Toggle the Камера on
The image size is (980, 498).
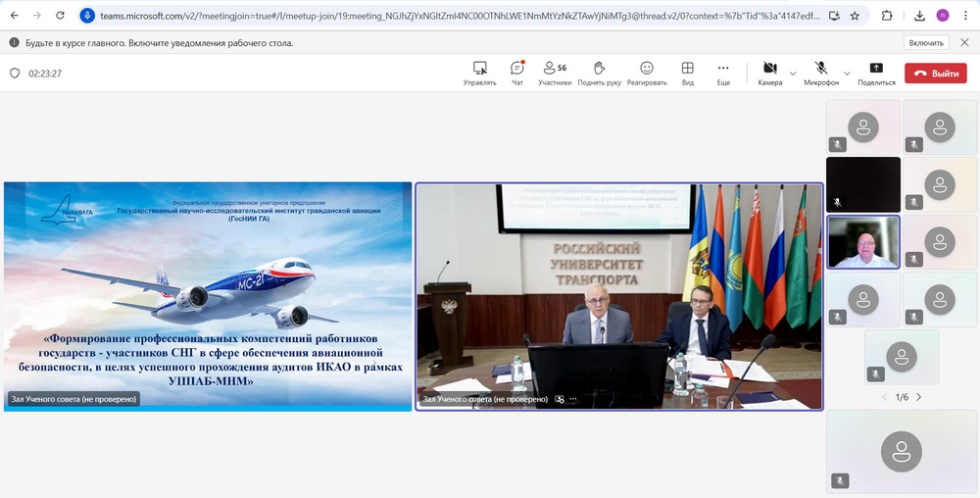click(x=770, y=74)
